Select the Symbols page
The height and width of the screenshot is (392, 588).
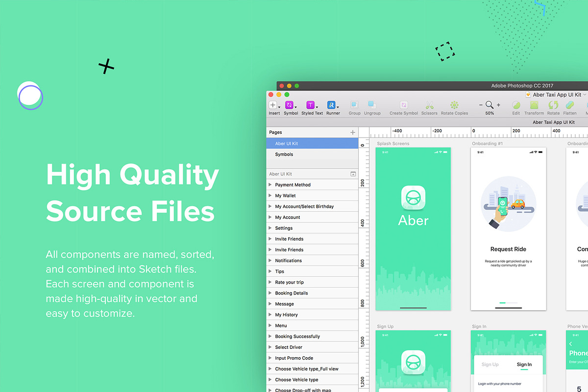tap(313, 154)
